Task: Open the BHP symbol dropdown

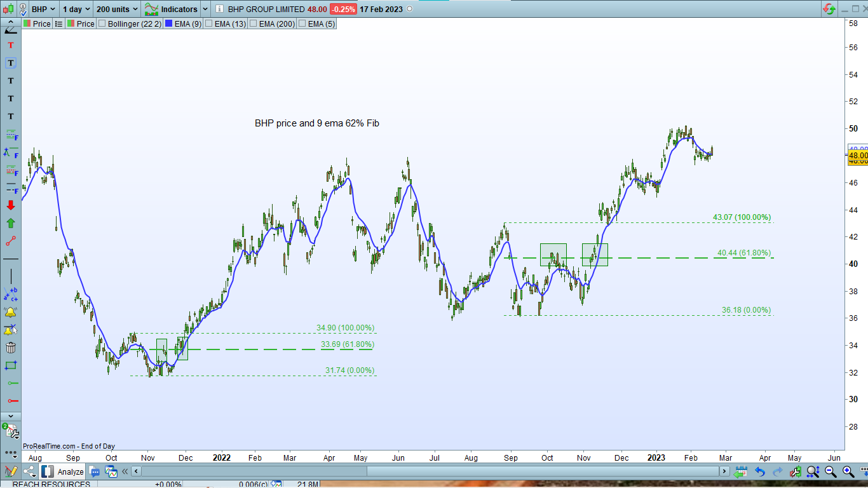Action: [x=44, y=10]
